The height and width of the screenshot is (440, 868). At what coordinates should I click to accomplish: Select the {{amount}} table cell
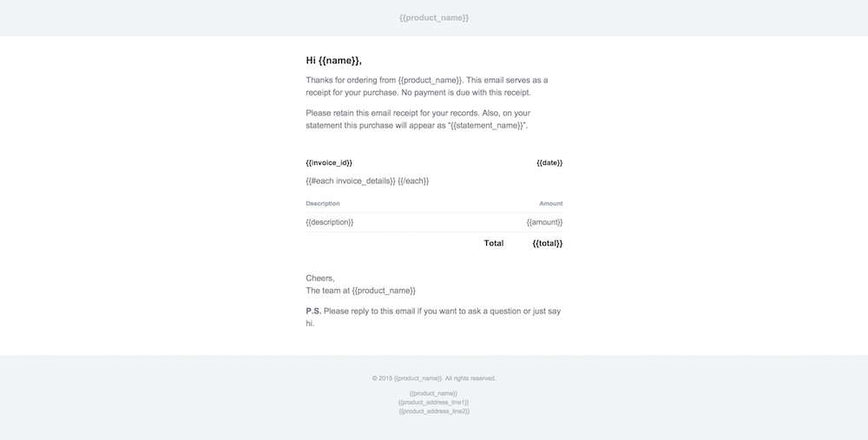pos(544,222)
